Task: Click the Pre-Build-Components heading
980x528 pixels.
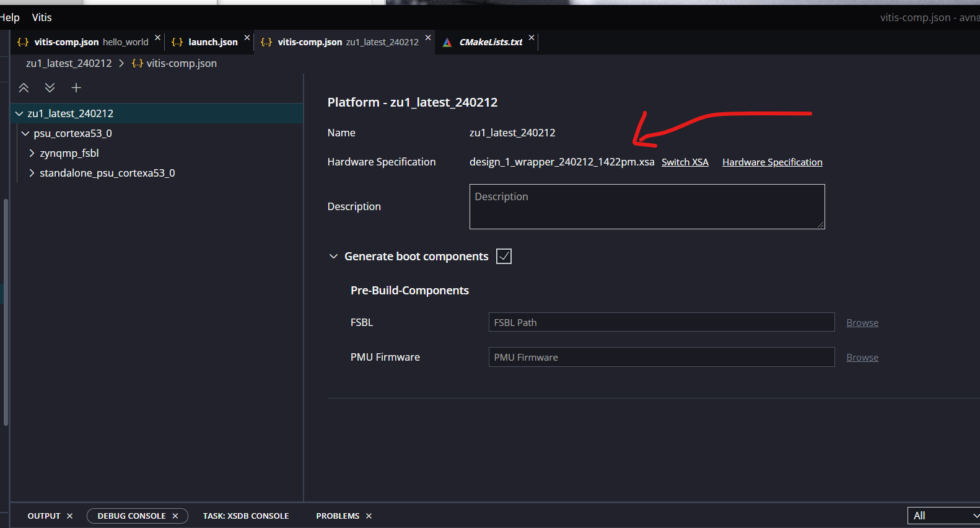Action: coord(409,291)
